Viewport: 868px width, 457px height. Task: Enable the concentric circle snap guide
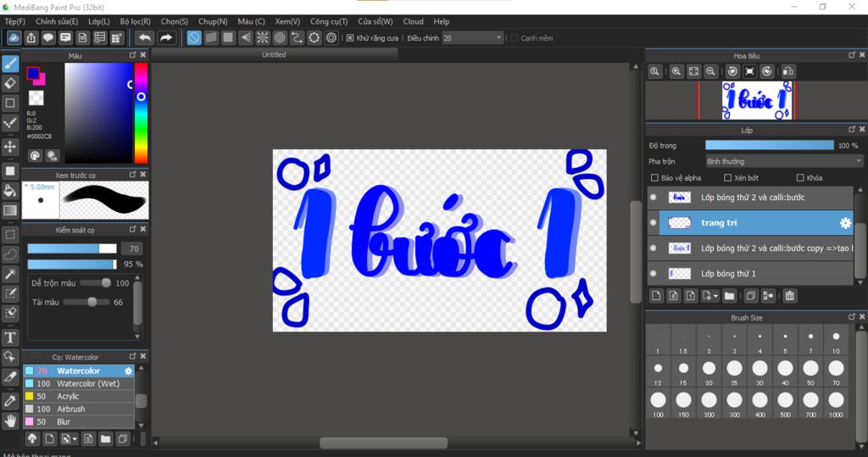[x=280, y=37]
